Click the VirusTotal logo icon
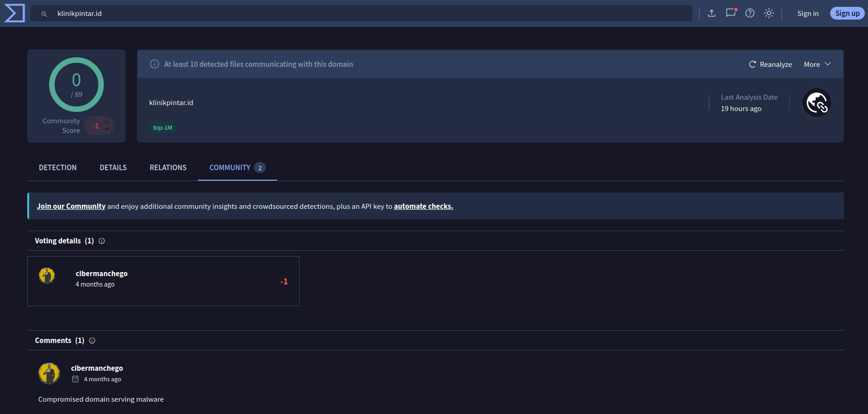Screen dimensions: 868x414 point(15,13)
